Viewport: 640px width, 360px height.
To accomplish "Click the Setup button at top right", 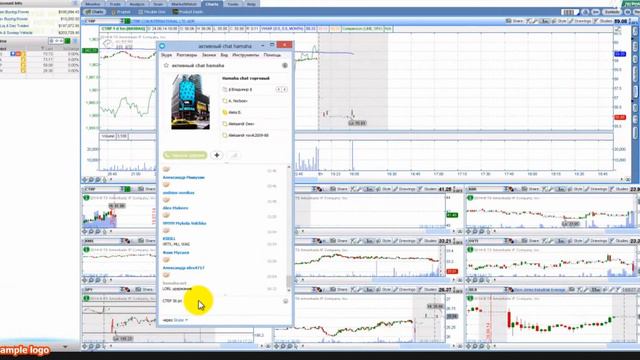I will (x=612, y=12).
